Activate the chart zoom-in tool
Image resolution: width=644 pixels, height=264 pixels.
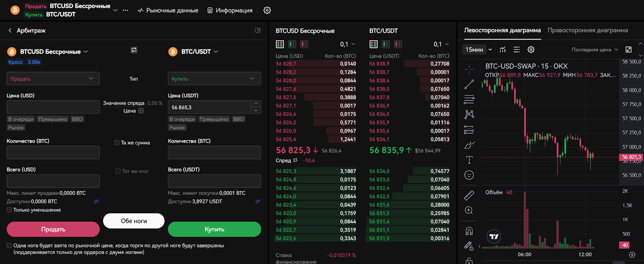[x=469, y=210]
